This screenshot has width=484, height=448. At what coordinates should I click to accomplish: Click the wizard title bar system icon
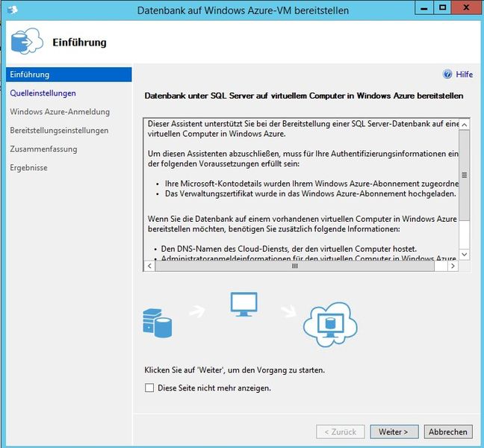pos(12,10)
